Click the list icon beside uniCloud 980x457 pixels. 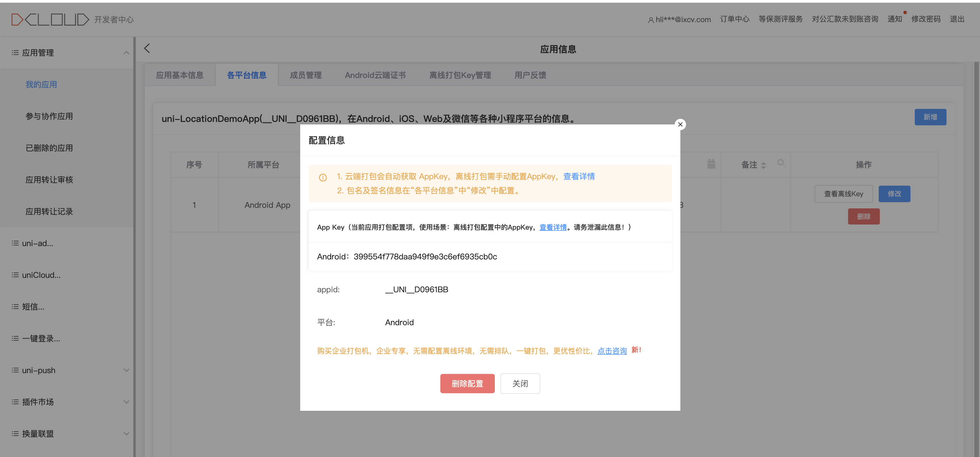coord(15,275)
